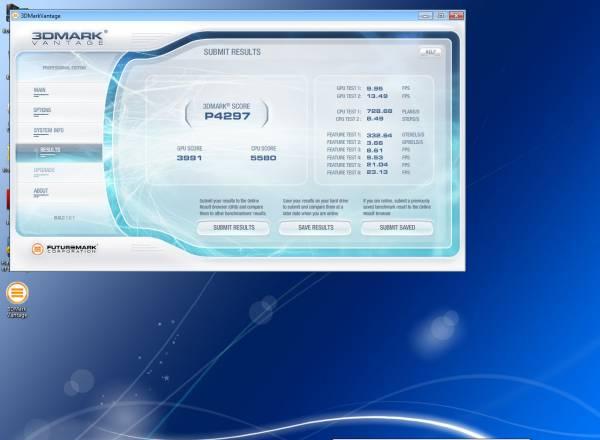Screen dimensions: 600x440
Task: Click the Futuremark Corporation logo
Action: tap(64, 249)
